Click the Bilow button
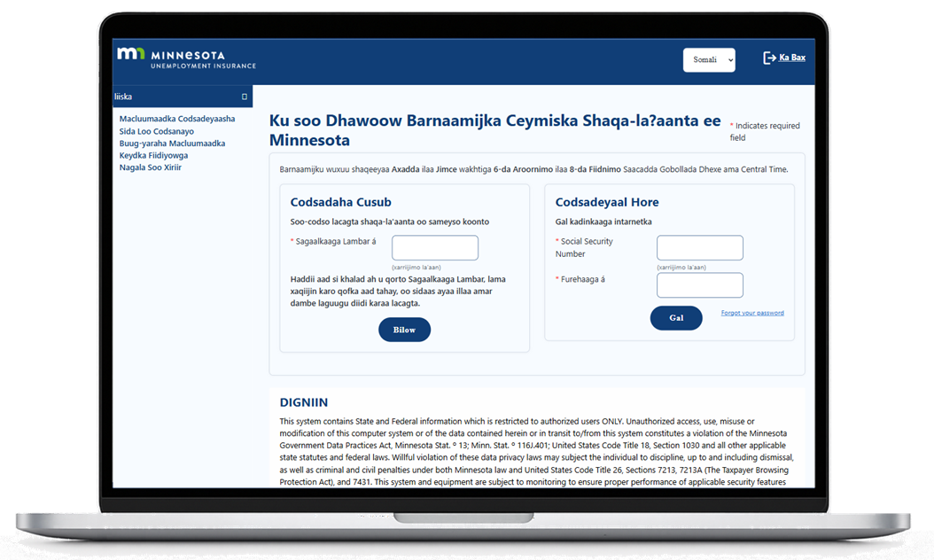 pyautogui.click(x=404, y=330)
